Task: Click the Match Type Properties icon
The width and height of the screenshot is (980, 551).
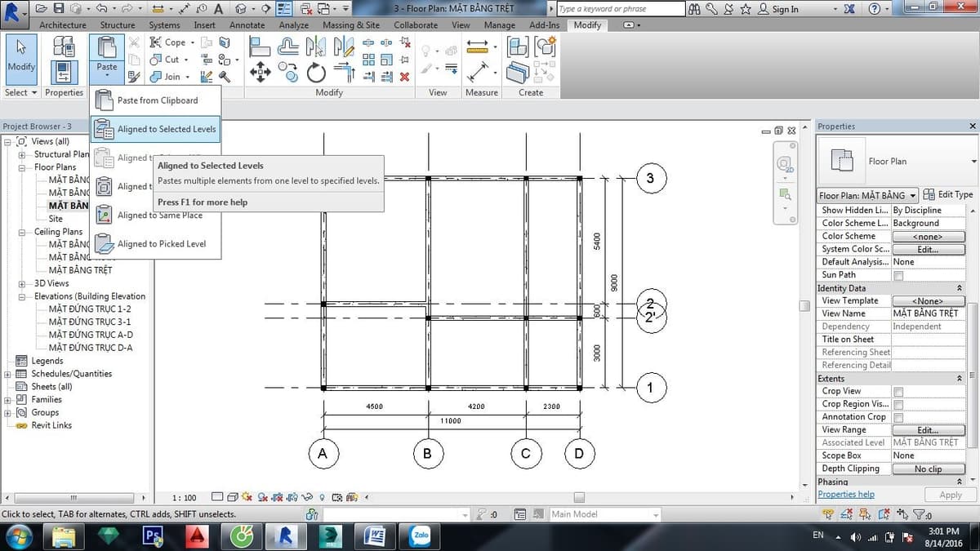Action: click(x=134, y=77)
